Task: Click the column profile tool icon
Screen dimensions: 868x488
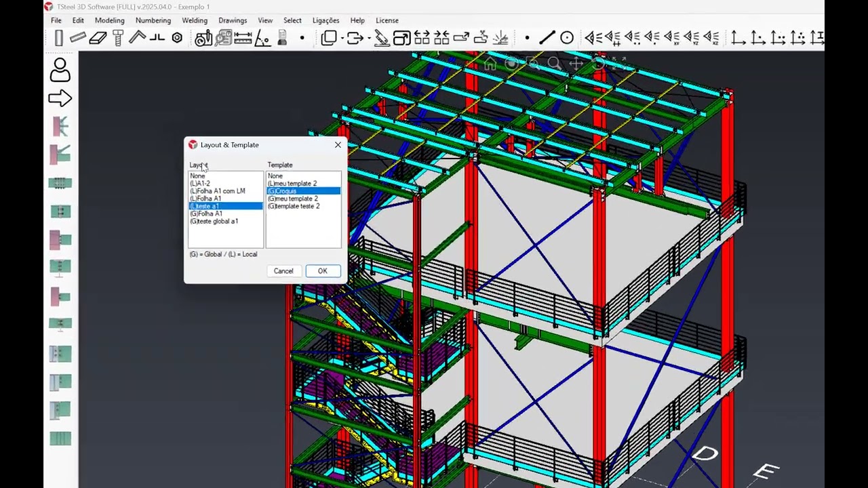Action: (x=59, y=39)
